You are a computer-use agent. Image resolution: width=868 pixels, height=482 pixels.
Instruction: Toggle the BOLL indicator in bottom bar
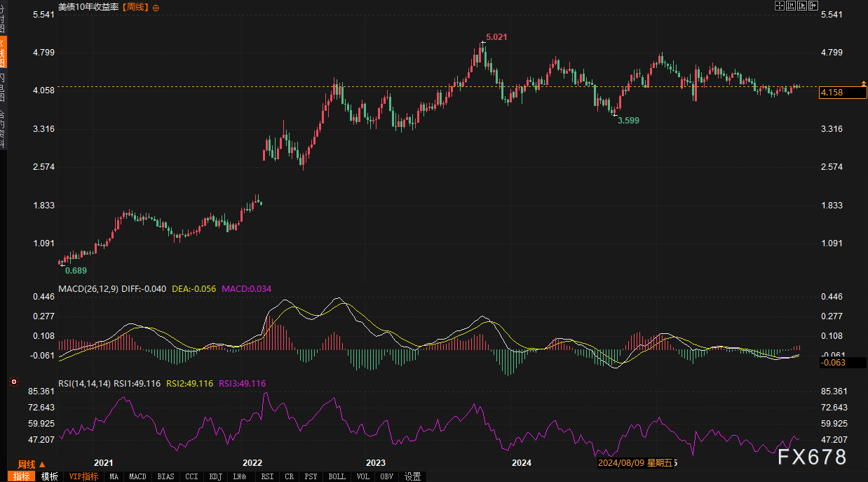tap(337, 476)
